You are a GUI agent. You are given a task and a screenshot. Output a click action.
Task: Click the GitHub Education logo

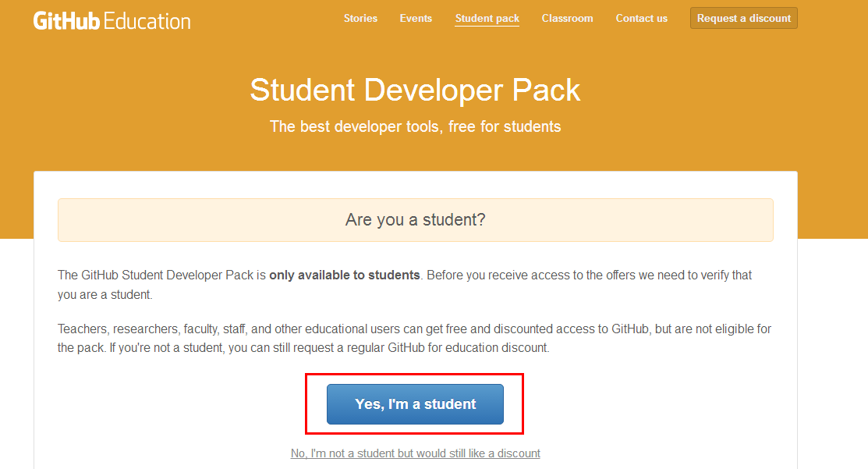[x=112, y=21]
